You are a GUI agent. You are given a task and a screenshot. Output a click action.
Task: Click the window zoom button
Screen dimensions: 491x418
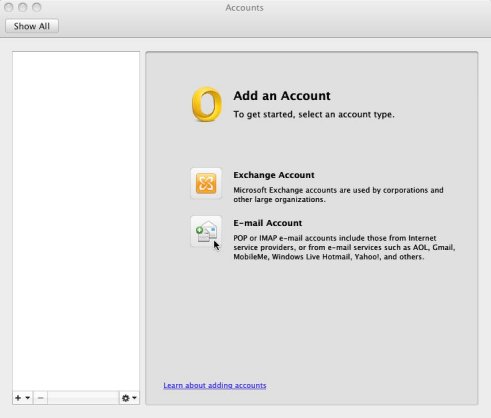coord(37,7)
